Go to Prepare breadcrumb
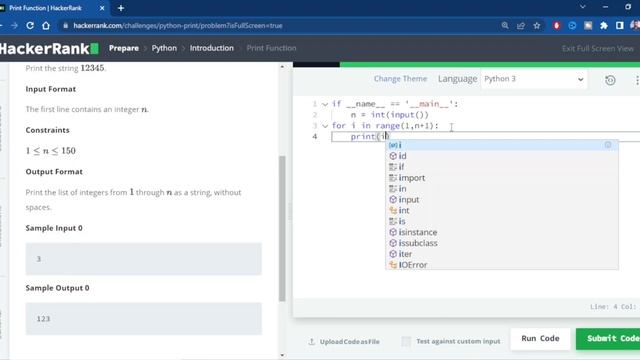640x360 pixels. pos(124,48)
